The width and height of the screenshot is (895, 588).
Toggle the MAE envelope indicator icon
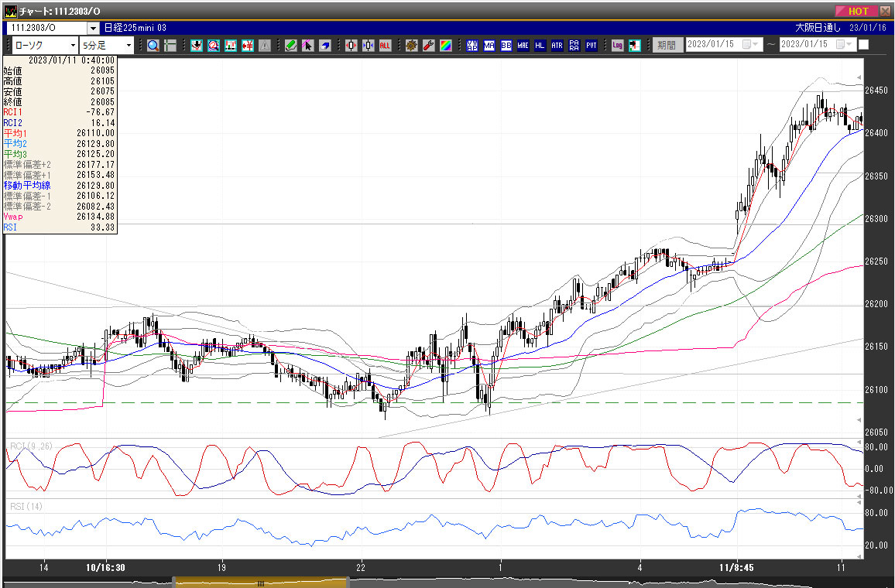(523, 46)
